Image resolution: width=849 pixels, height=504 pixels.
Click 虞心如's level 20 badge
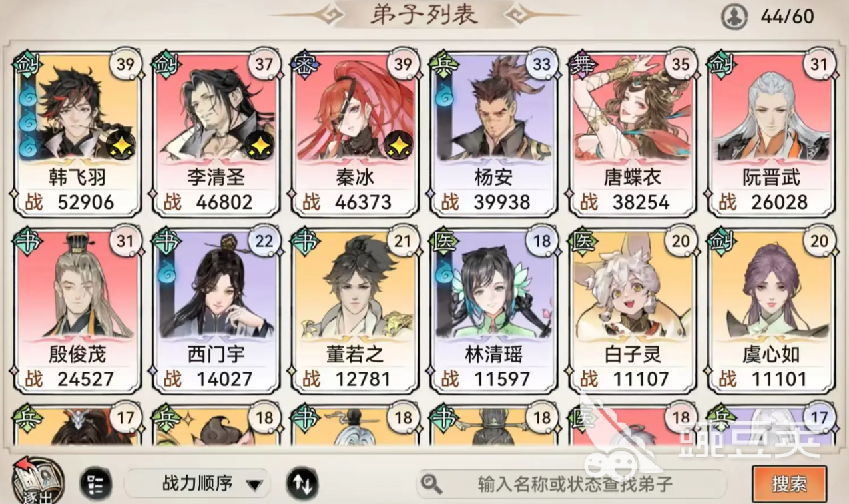820,242
